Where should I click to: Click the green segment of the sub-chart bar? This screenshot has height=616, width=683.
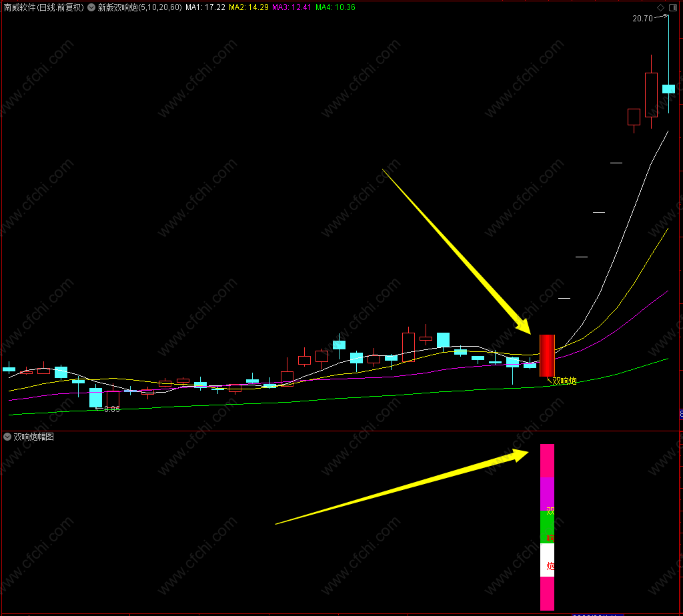tap(547, 527)
